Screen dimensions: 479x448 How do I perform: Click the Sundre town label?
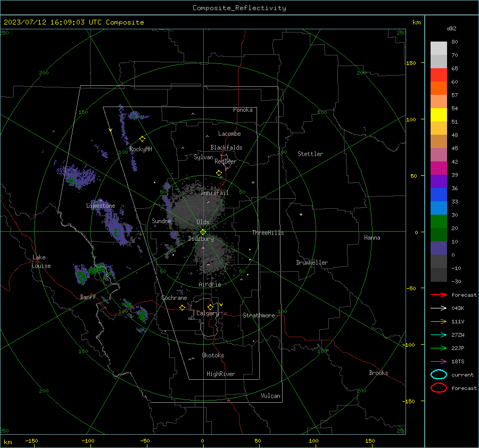pos(161,221)
